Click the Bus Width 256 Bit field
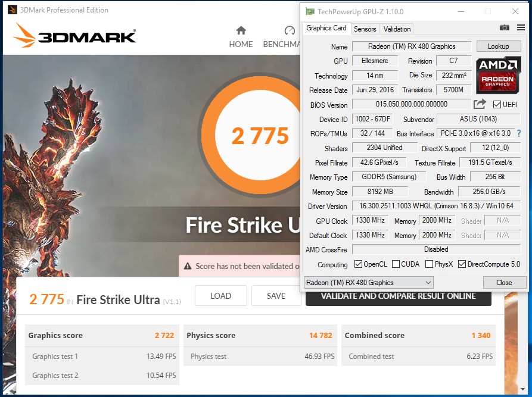This screenshot has width=532, height=397. (x=495, y=177)
